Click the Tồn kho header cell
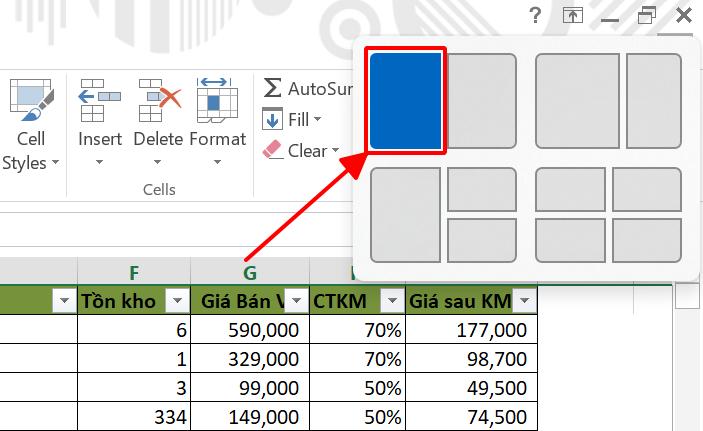The width and height of the screenshot is (703, 431). point(134,300)
